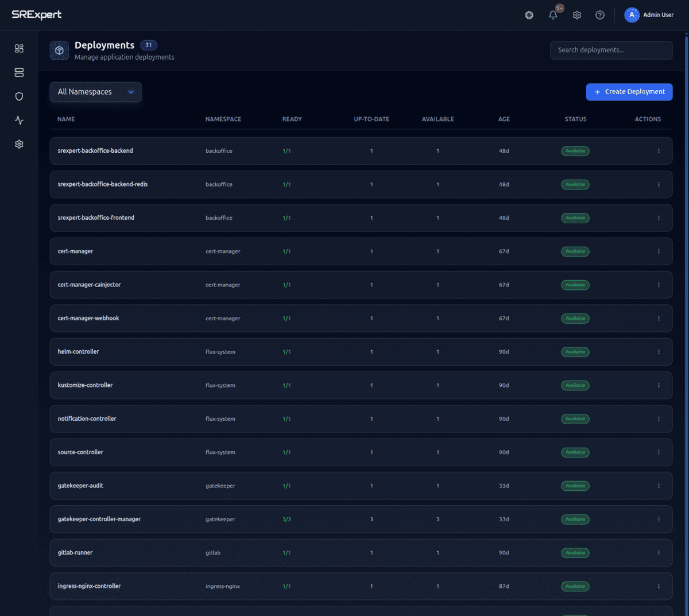Click the Deployments cube icon beside the title
Screen dimensions: 689x616
tap(59, 51)
